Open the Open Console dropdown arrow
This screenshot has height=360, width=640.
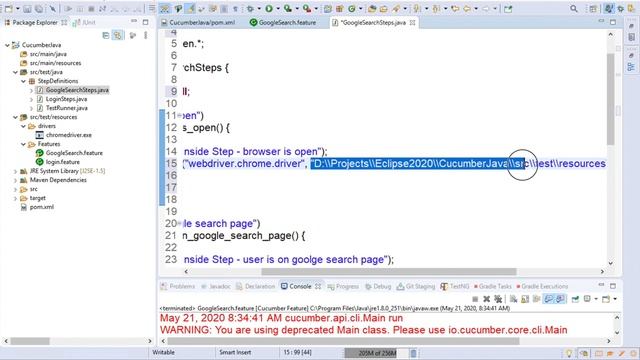615,299
